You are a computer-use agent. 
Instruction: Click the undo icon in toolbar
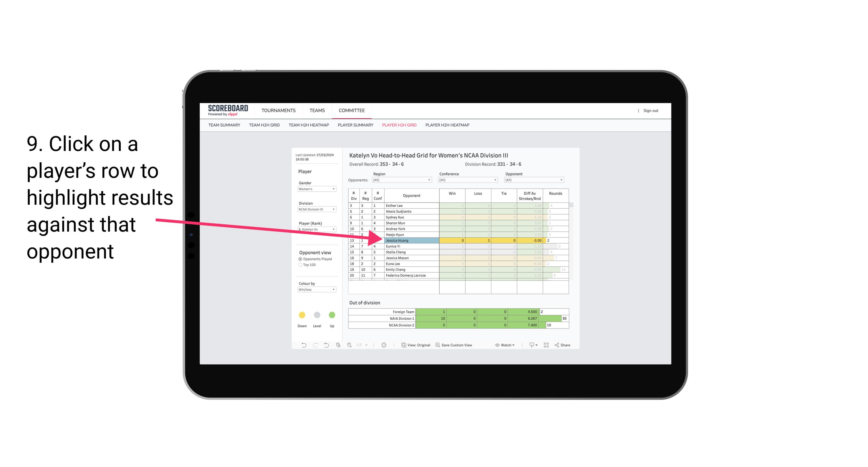pos(302,346)
